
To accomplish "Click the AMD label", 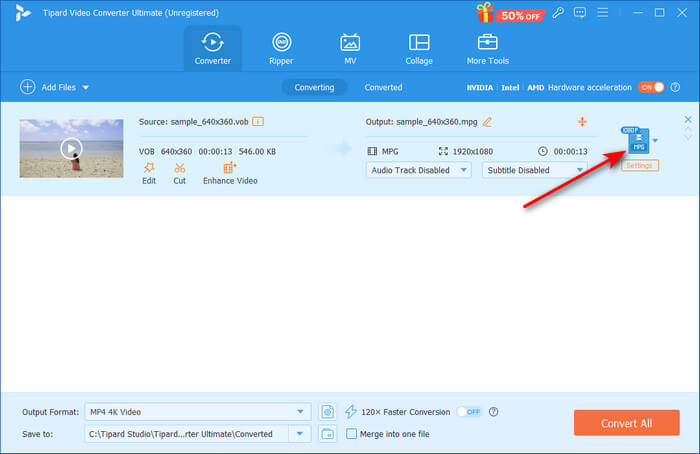I will (x=535, y=87).
